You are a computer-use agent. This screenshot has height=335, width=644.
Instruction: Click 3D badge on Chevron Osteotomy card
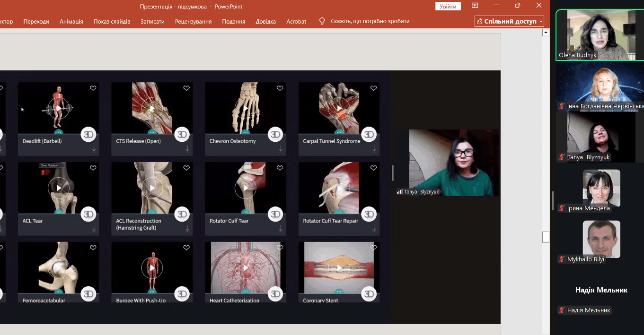(275, 135)
